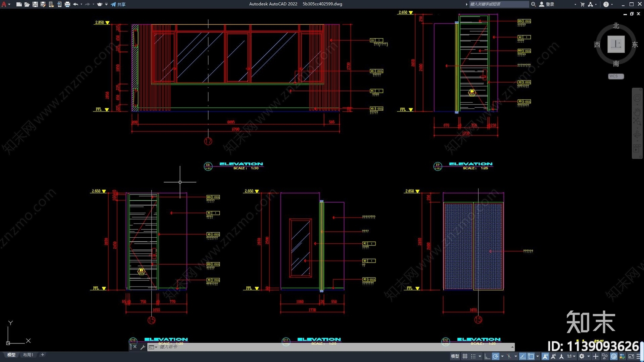The width and height of the screenshot is (644, 362).
Task: Expand snap mode settings dropdown arrow
Action: tap(480, 356)
